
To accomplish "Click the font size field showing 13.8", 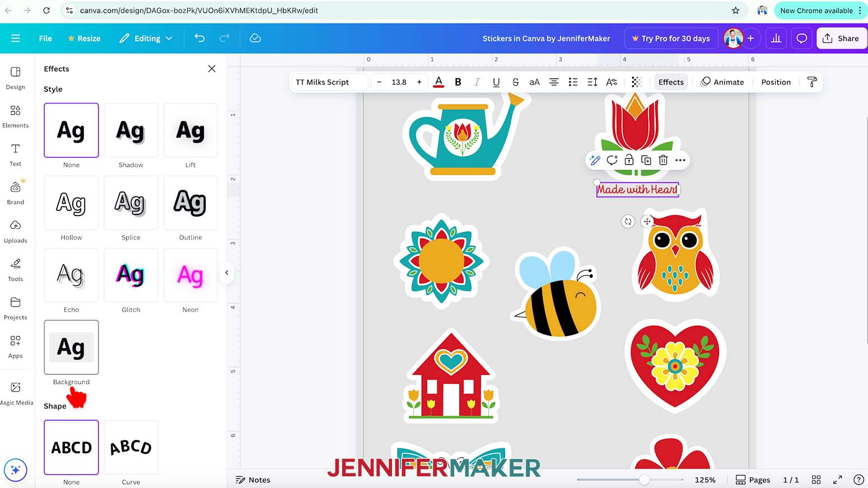I will pyautogui.click(x=399, y=82).
